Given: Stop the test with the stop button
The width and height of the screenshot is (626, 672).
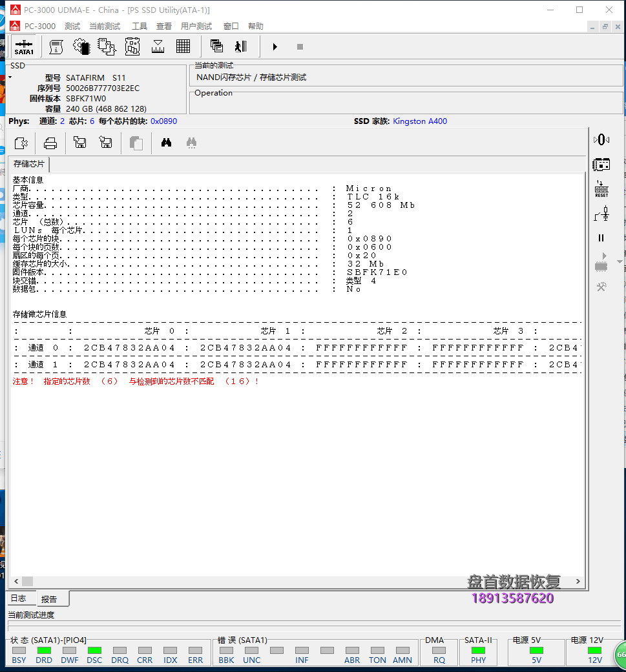Looking at the screenshot, I should click(300, 46).
